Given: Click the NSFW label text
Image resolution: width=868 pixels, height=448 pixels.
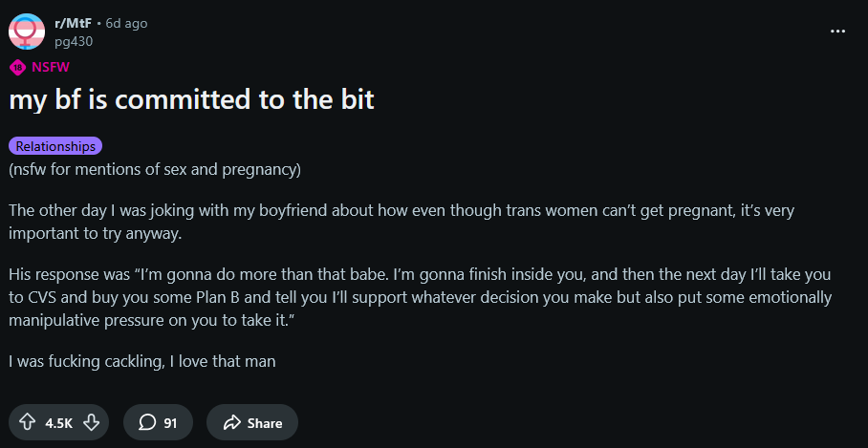Looking at the screenshot, I should pos(51,68).
